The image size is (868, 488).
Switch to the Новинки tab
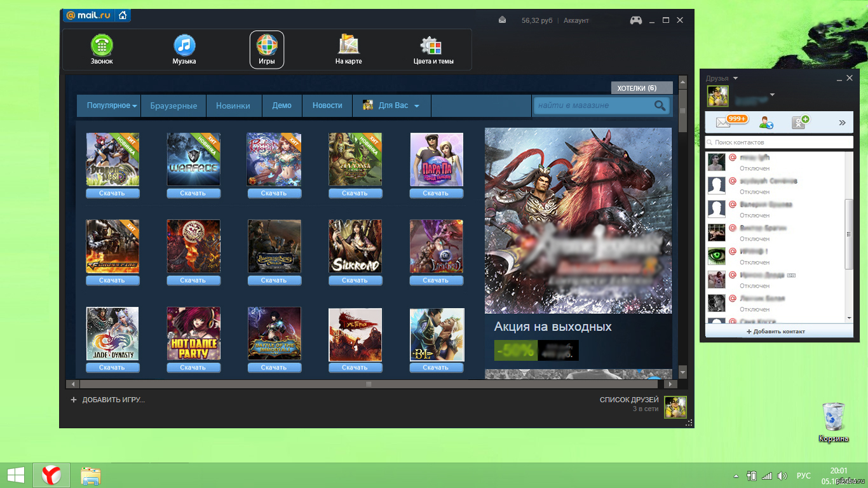coord(233,105)
